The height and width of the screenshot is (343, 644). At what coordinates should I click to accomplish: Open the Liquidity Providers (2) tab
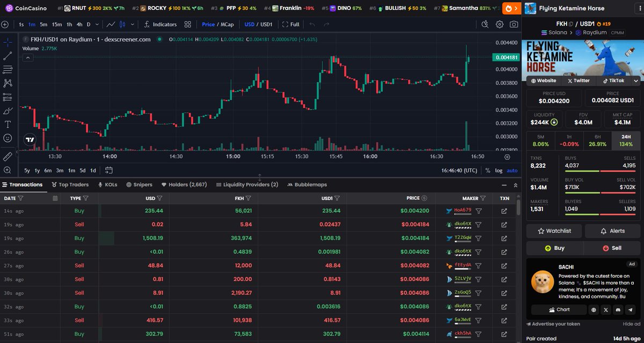(247, 184)
